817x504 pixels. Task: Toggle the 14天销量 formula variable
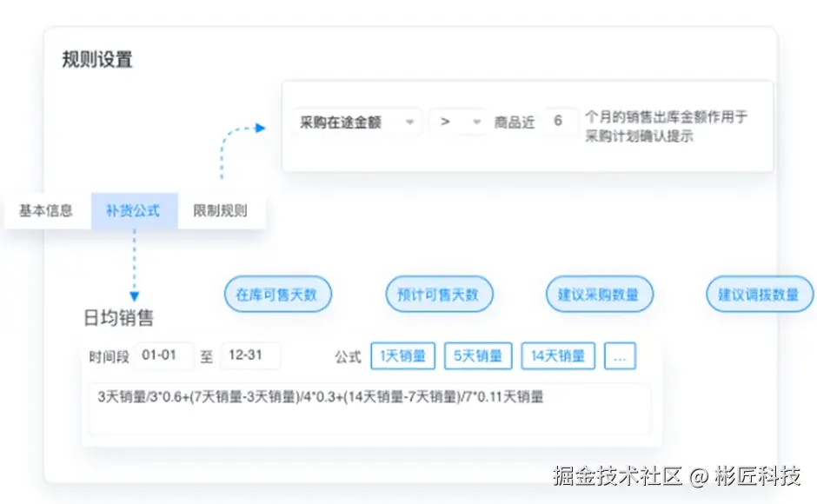pyautogui.click(x=557, y=355)
